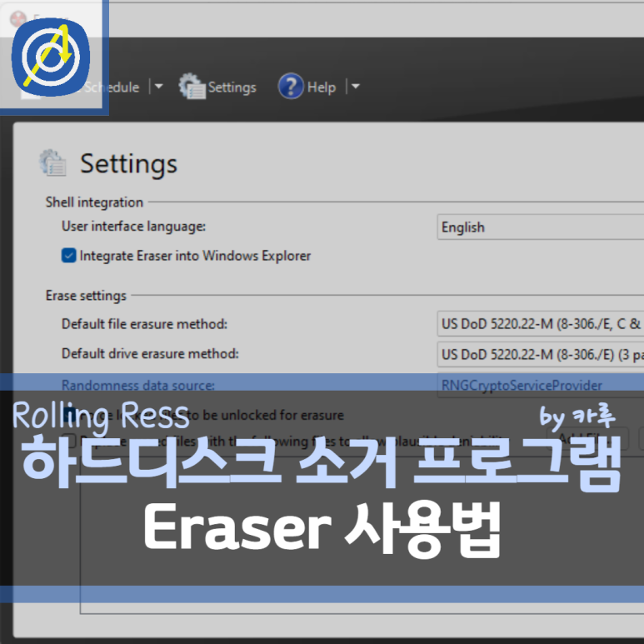Open the Help toolbar item
The image size is (644, 644).
[x=307, y=87]
